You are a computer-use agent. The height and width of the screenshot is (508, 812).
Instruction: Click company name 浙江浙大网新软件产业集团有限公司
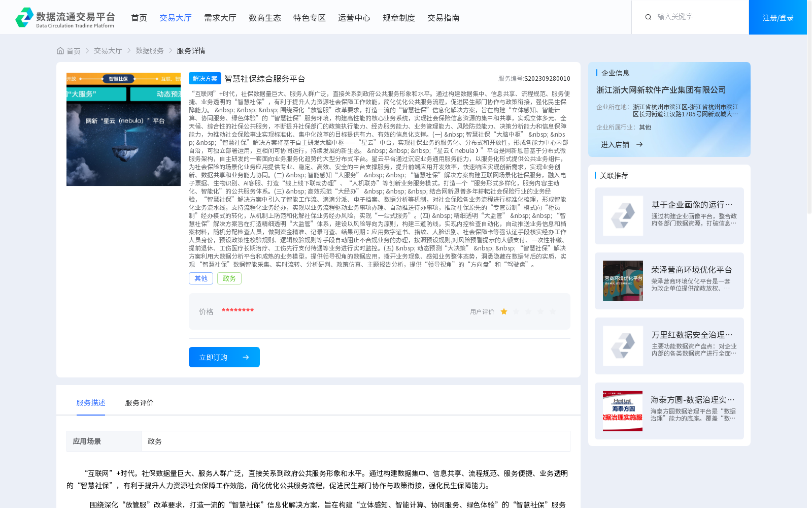click(x=661, y=90)
